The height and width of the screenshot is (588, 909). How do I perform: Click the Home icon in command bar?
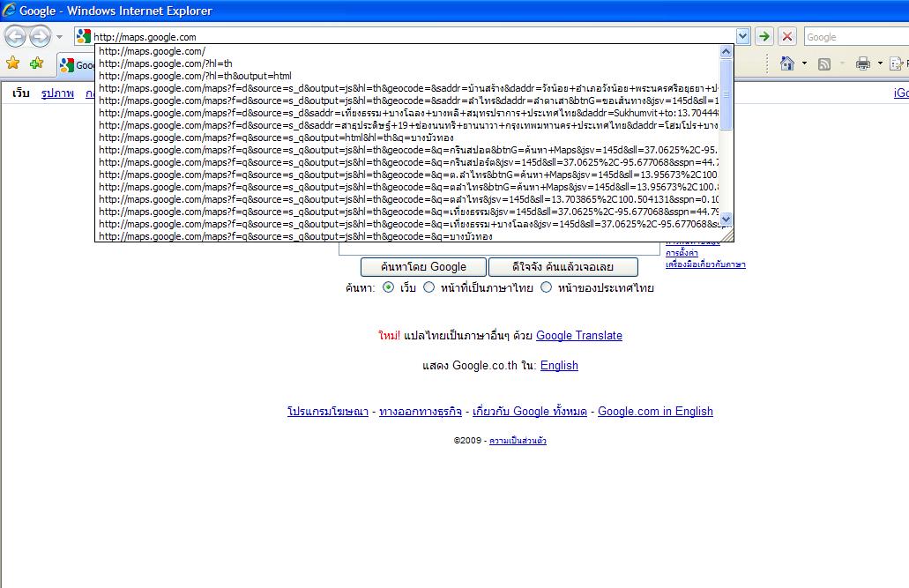tap(786, 63)
